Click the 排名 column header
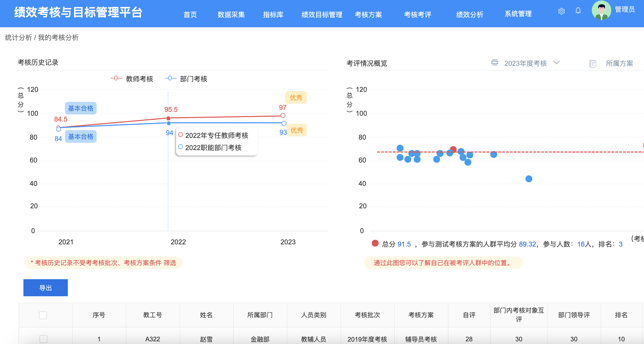 621,315
